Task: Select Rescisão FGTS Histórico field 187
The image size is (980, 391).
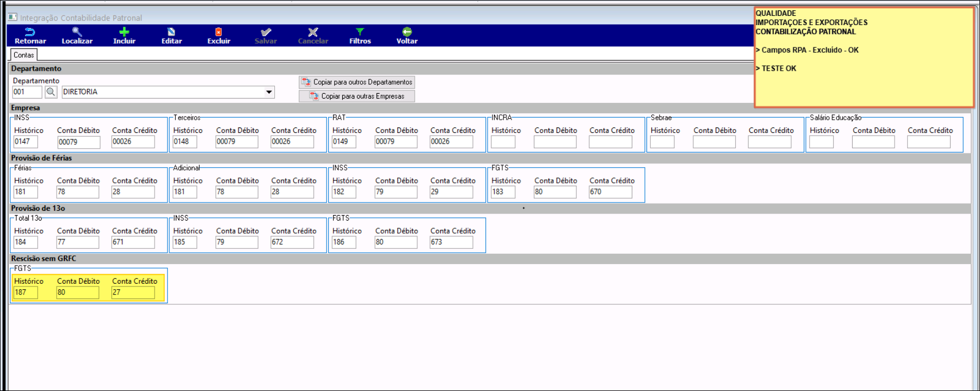Action: [26, 292]
